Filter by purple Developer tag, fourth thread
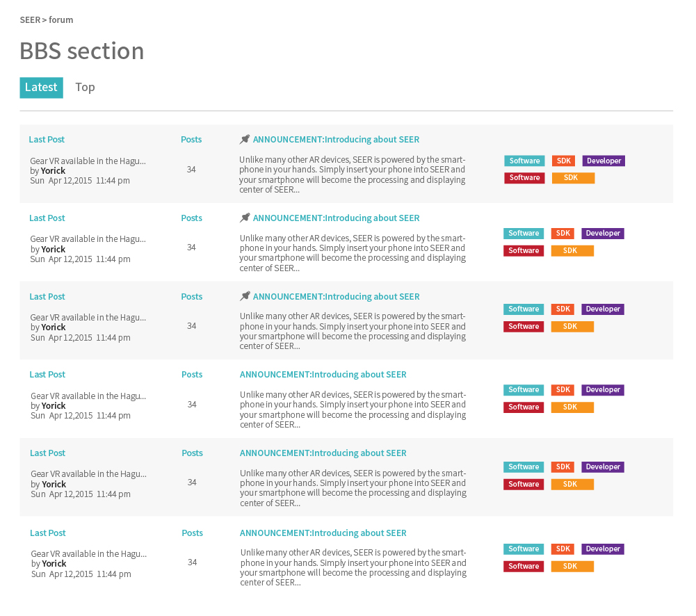The width and height of the screenshot is (696, 616). [603, 390]
